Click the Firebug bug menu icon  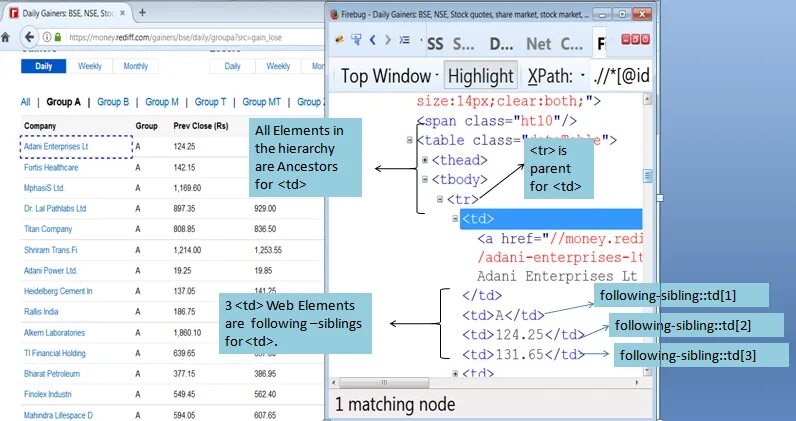(x=340, y=39)
